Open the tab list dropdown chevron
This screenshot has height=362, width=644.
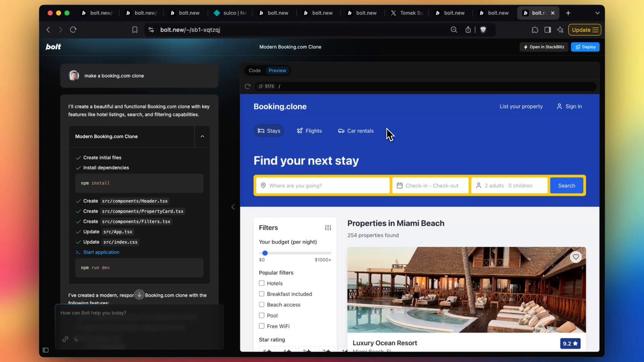point(598,13)
